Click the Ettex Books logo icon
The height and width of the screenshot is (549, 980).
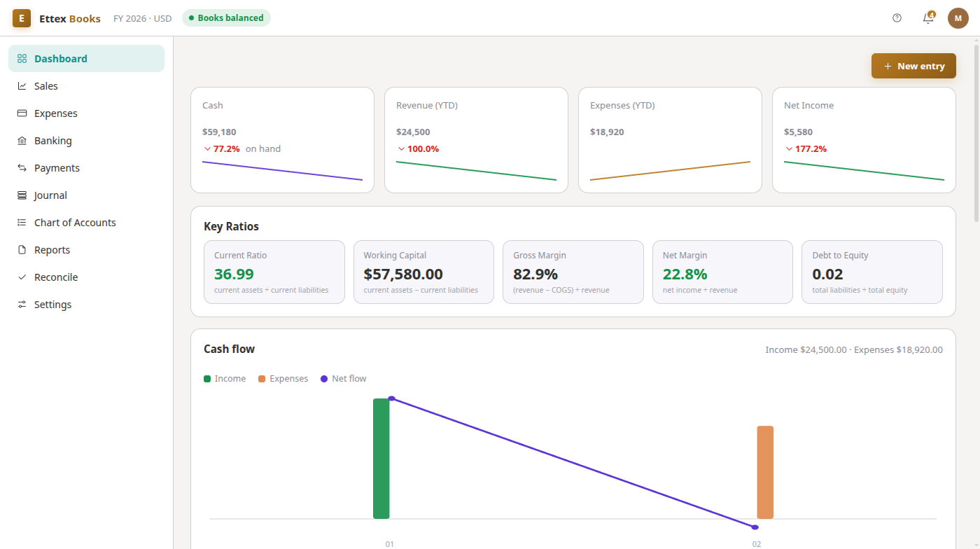pyautogui.click(x=22, y=18)
